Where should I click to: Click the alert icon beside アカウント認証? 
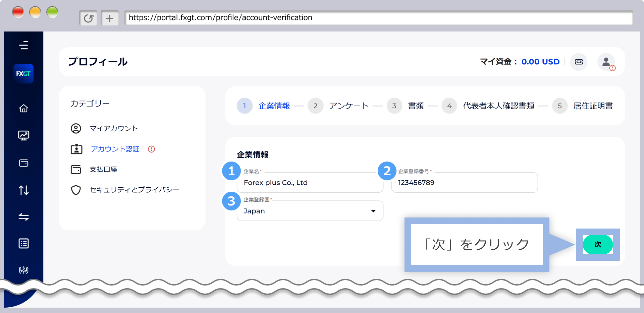[x=151, y=149]
